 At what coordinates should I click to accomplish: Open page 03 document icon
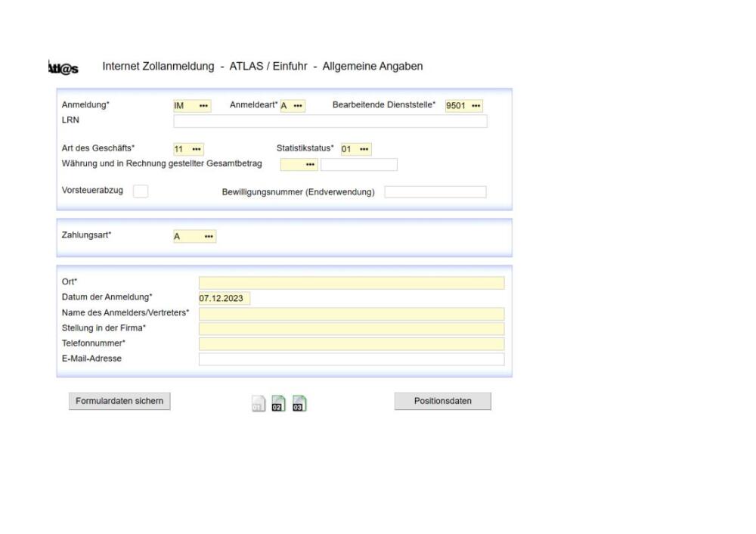click(299, 403)
